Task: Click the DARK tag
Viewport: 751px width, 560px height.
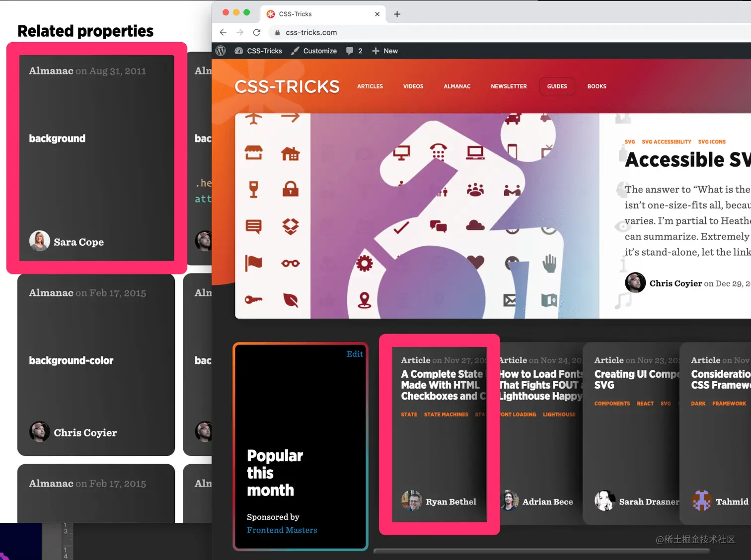Action: pyautogui.click(x=698, y=404)
